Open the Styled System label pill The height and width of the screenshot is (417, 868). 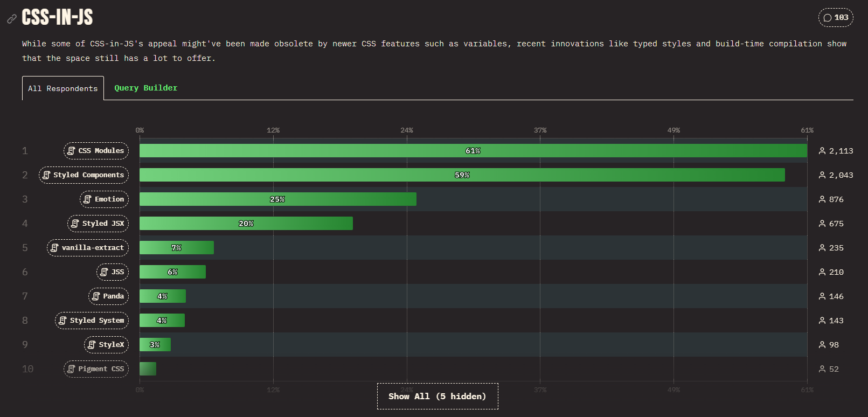(92, 321)
